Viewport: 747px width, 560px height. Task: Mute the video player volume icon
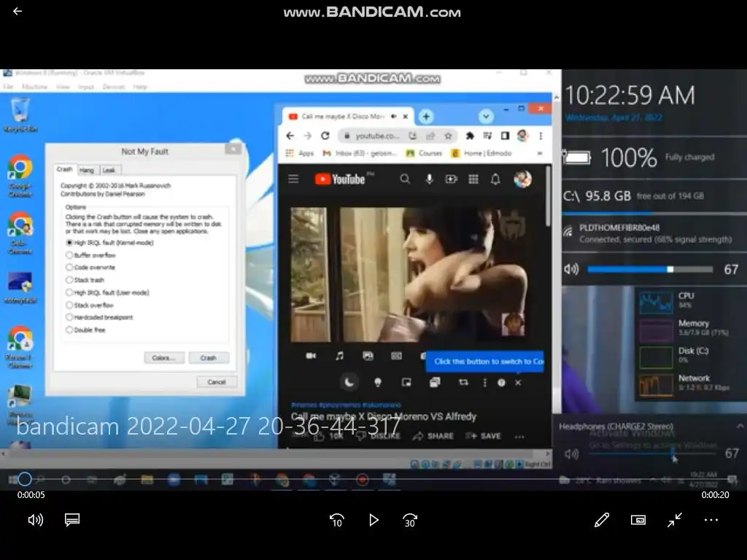tap(35, 519)
